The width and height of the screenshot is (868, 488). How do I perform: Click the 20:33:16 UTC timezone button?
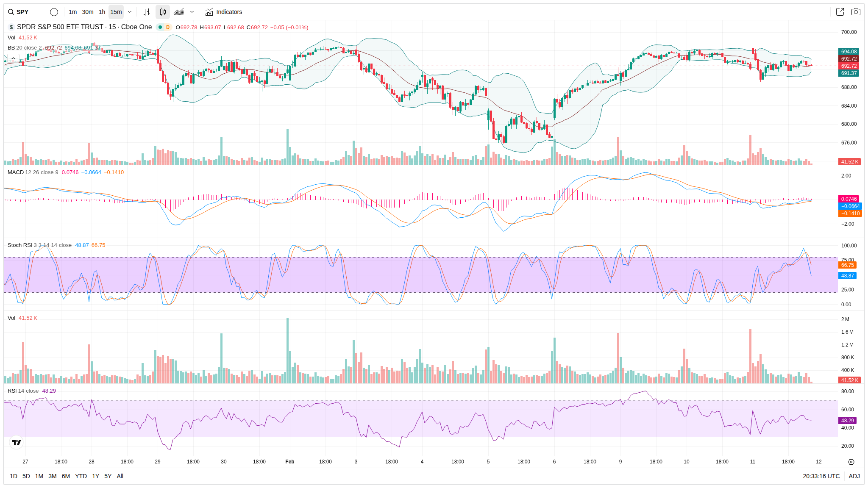point(821,476)
